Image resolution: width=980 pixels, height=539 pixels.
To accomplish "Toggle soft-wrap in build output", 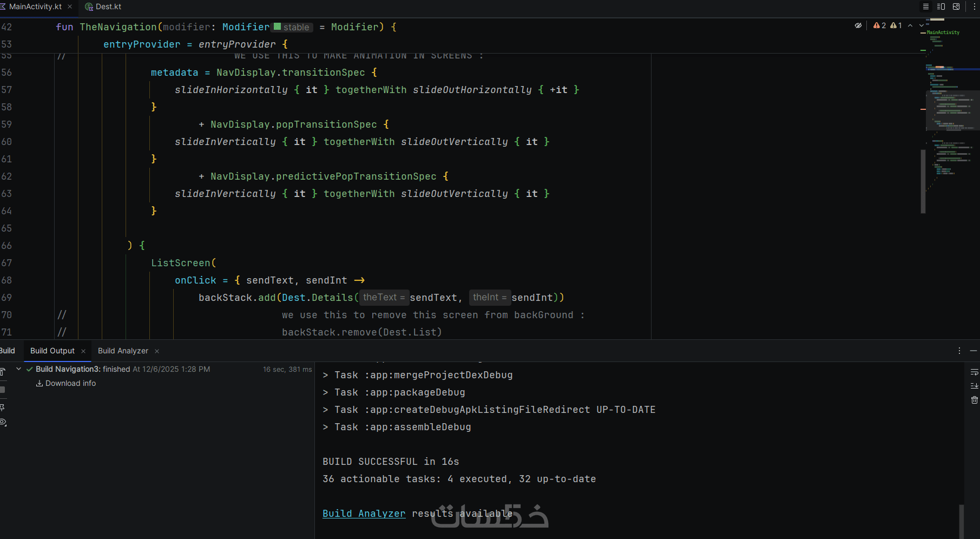I will coord(974,372).
